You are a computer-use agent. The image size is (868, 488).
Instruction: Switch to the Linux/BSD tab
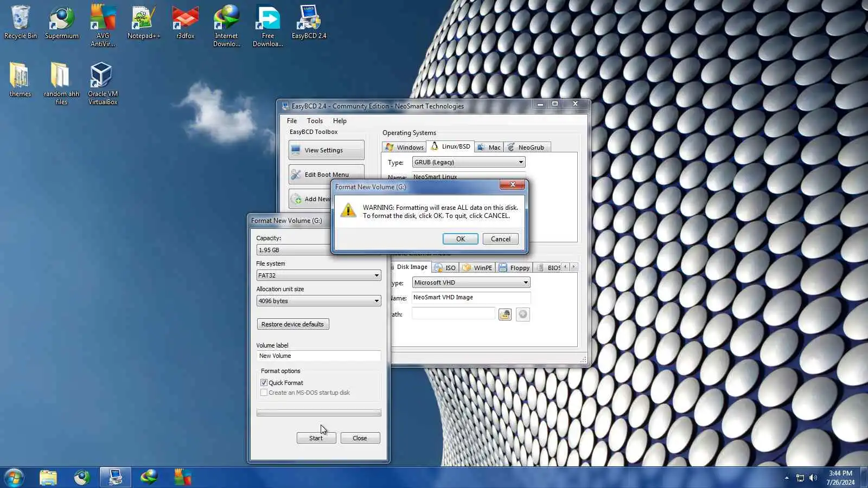coord(450,146)
